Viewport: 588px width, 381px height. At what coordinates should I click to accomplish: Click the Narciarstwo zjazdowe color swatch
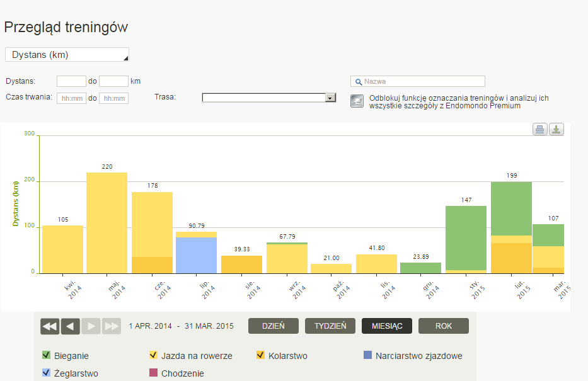pos(367,355)
